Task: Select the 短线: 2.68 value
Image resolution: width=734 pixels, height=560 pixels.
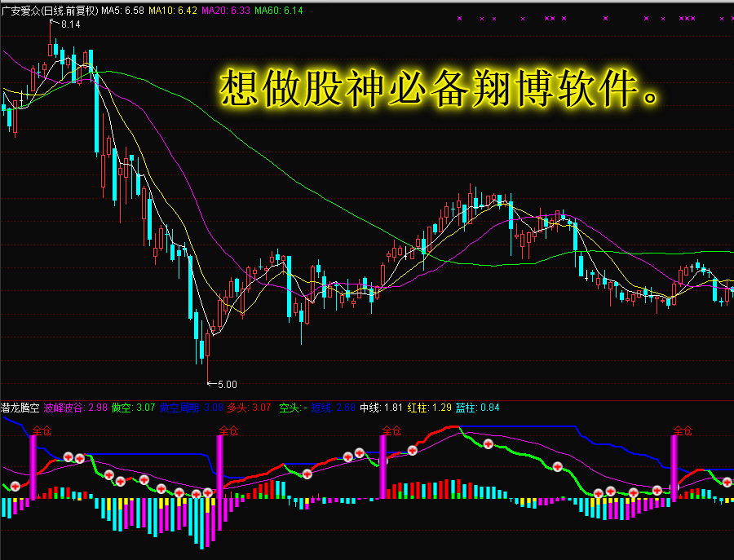Action: tap(334, 408)
